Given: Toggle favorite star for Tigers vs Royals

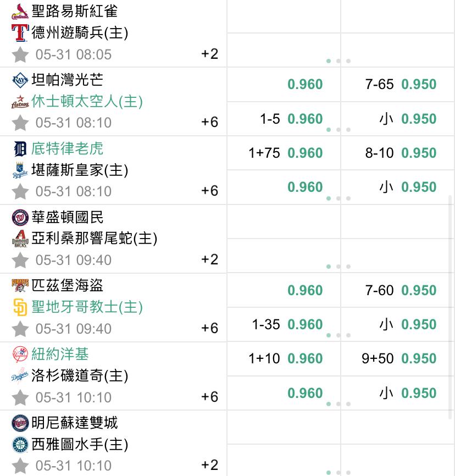Looking at the screenshot, I should [x=20, y=191].
